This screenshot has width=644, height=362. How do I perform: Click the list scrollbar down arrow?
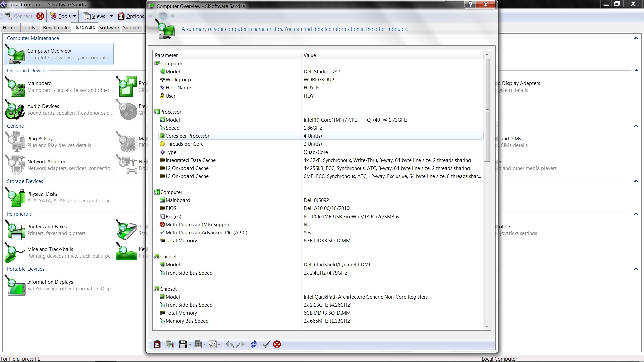pos(487,326)
